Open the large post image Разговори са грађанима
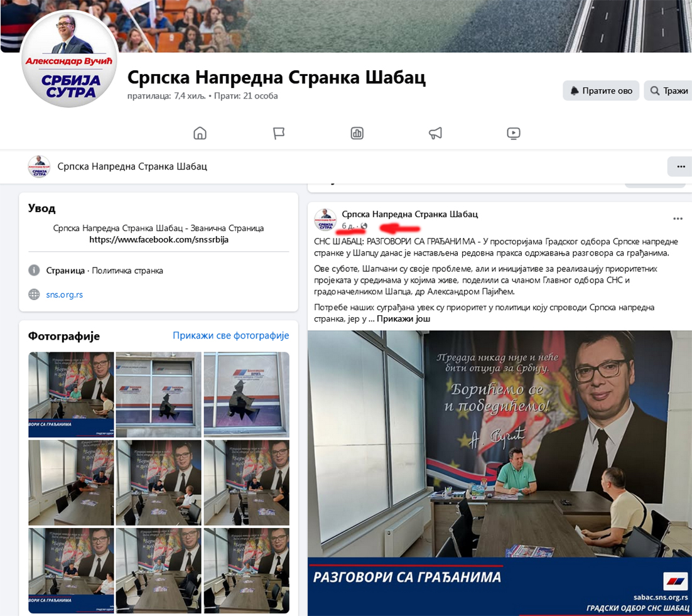692x616 pixels. coord(500,473)
